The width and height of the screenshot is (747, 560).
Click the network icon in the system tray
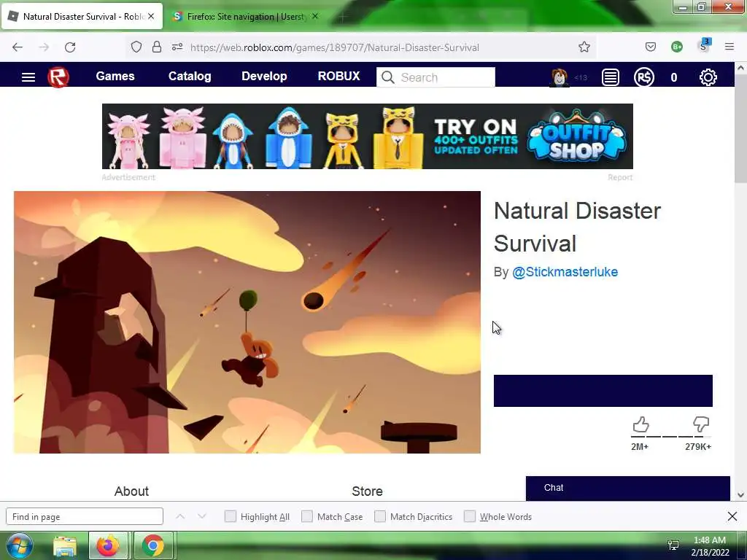[673, 545]
